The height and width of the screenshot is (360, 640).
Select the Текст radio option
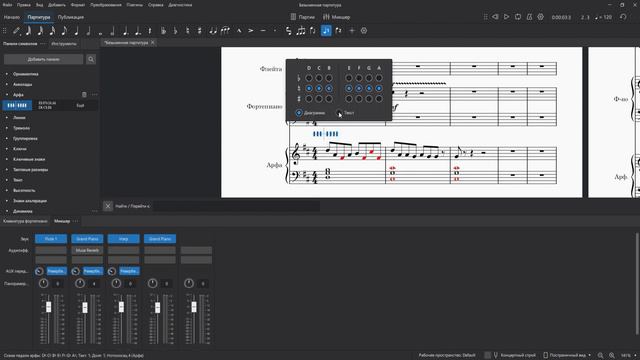click(339, 113)
